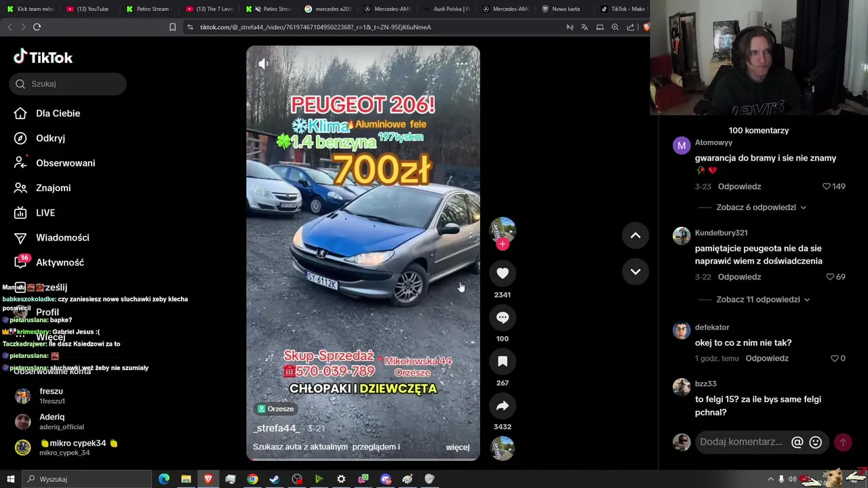Reply to Kundelbury321's comment via Odpowiedz
This screenshot has width=868, height=488.
pos(739,277)
